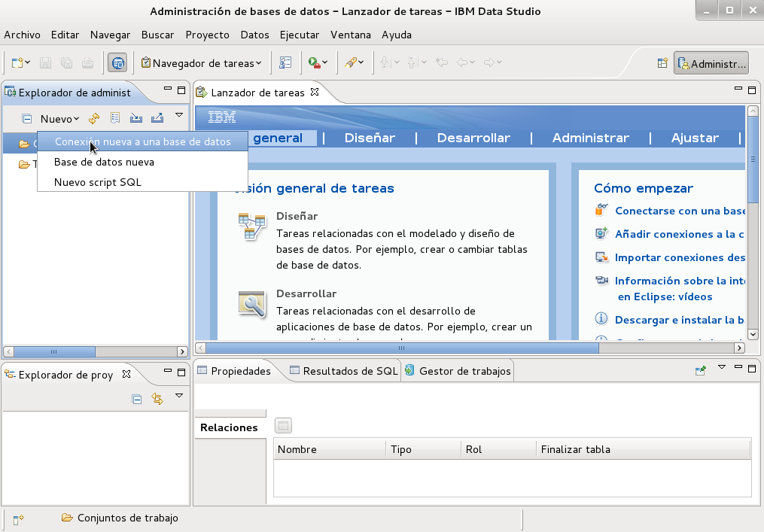Click the orange refresh icon in explorer toolbar
The height and width of the screenshot is (532, 764).
(x=94, y=118)
